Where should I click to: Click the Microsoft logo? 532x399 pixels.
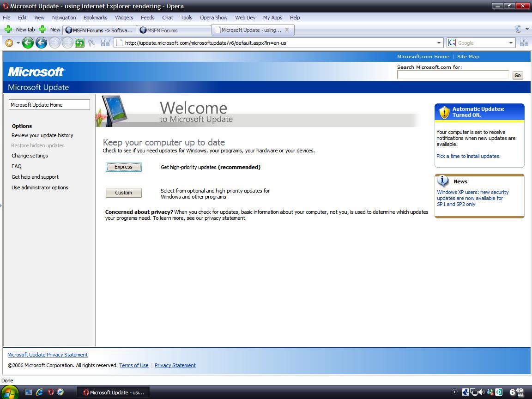36,72
